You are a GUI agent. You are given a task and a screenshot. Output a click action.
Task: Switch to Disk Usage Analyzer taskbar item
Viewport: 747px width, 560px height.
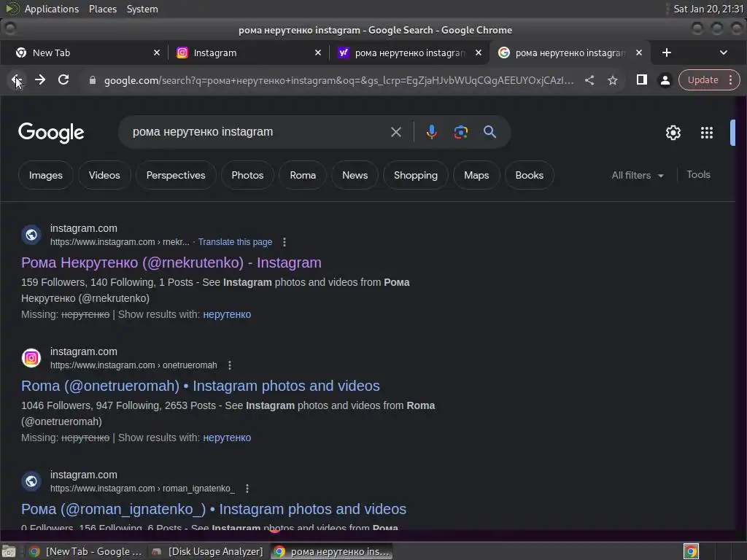point(208,551)
